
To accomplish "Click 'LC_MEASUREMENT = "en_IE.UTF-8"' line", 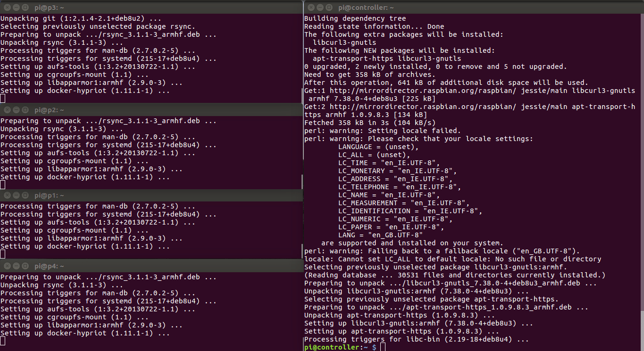I will click(404, 203).
